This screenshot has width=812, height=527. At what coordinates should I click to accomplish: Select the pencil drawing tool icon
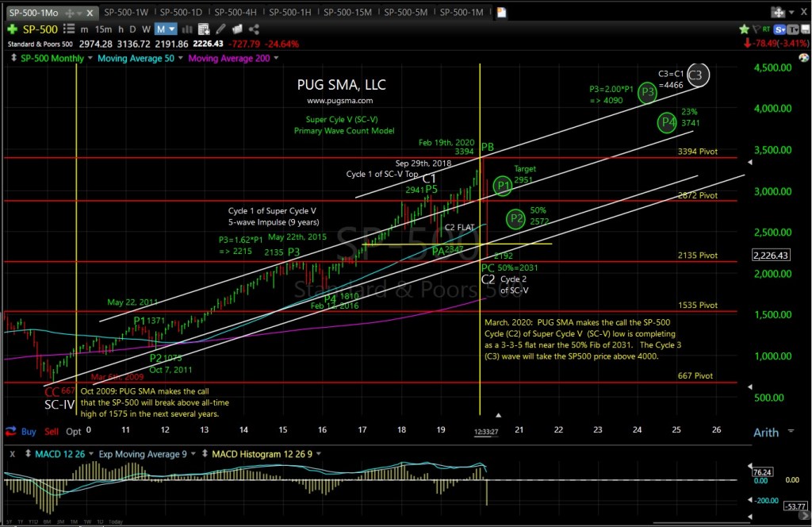click(220, 29)
